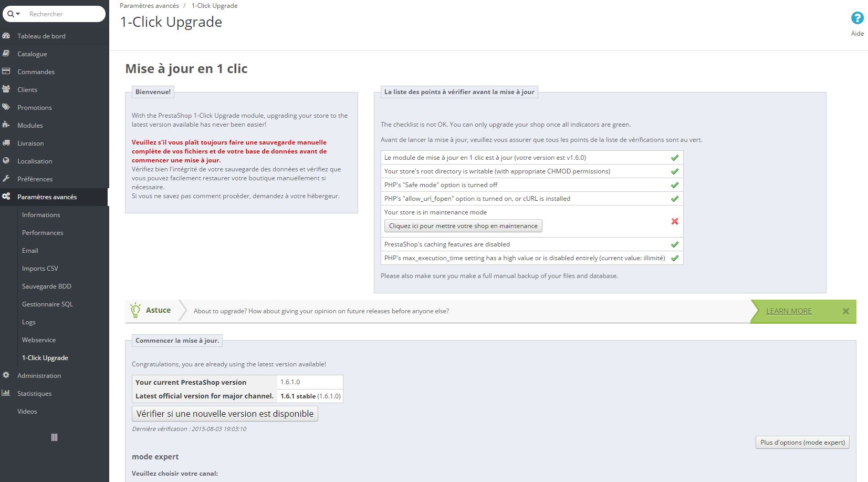Click the Clients people icon
The height and width of the screenshot is (482, 868).
6,89
